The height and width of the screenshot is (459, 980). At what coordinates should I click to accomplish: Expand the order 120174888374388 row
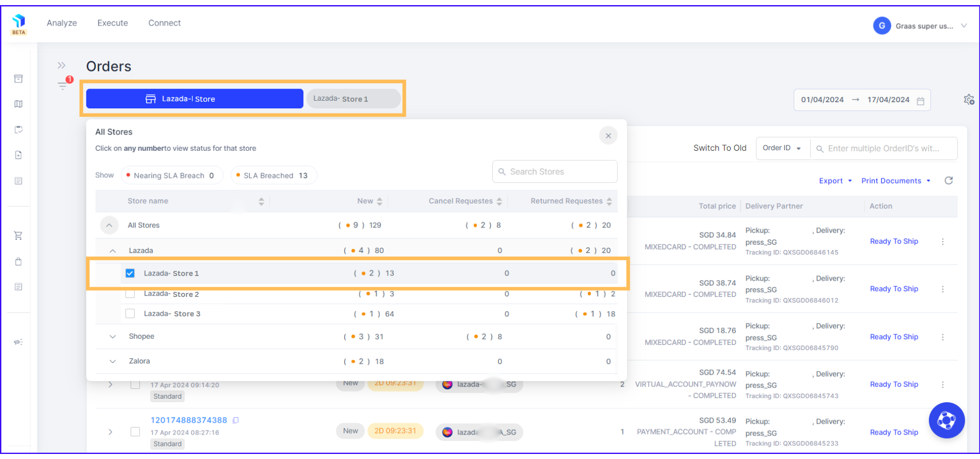click(110, 432)
